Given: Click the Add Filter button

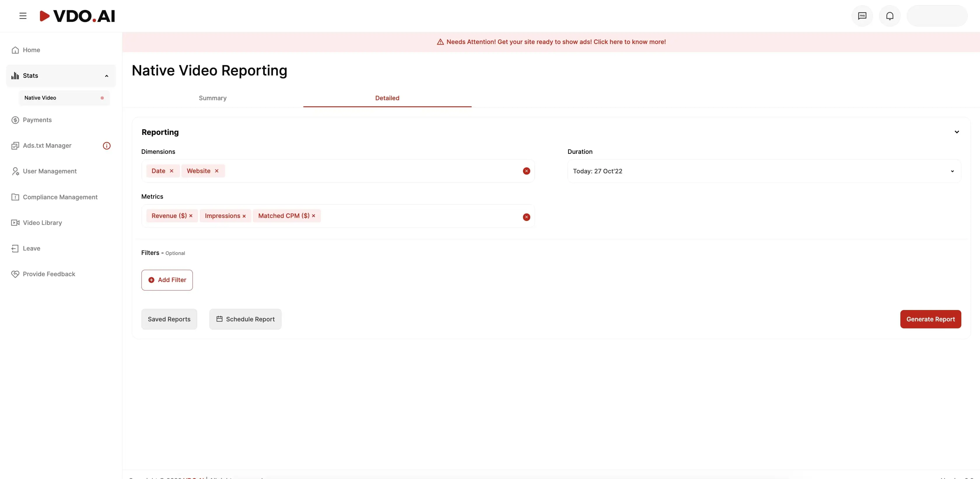Looking at the screenshot, I should (167, 280).
